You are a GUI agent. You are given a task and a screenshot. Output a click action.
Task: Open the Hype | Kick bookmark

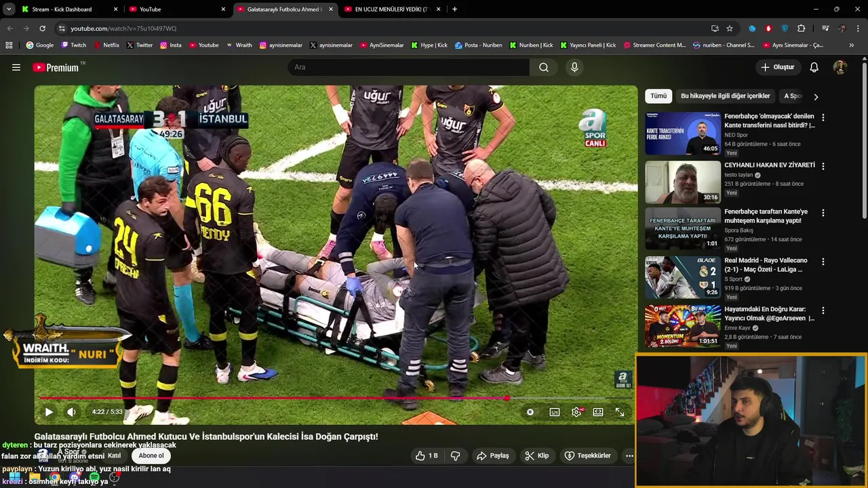click(x=429, y=45)
